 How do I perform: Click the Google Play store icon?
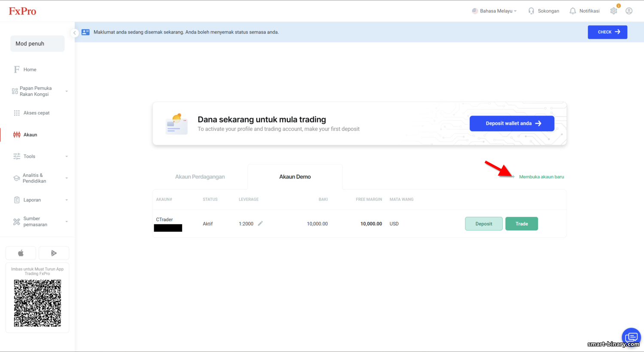54,253
